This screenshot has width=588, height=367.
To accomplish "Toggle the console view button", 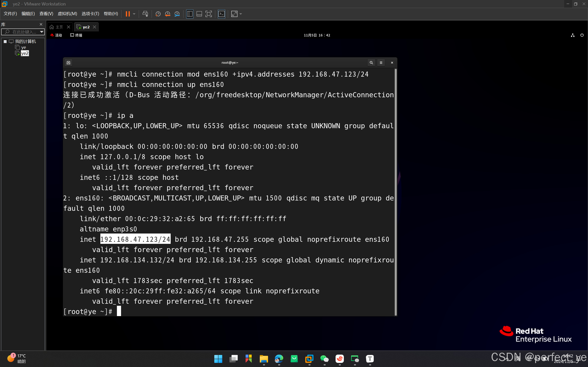I will (221, 14).
